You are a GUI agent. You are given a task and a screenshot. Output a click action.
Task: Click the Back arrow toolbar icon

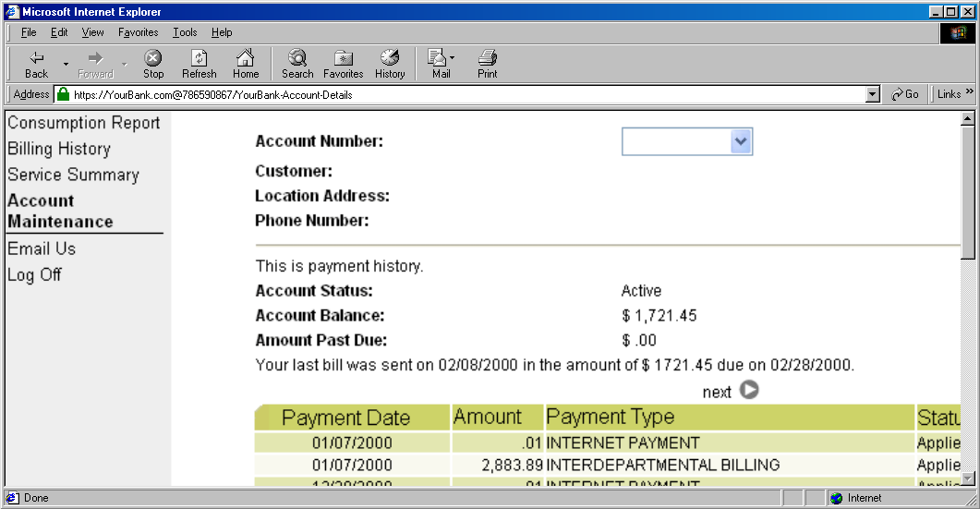click(37, 58)
